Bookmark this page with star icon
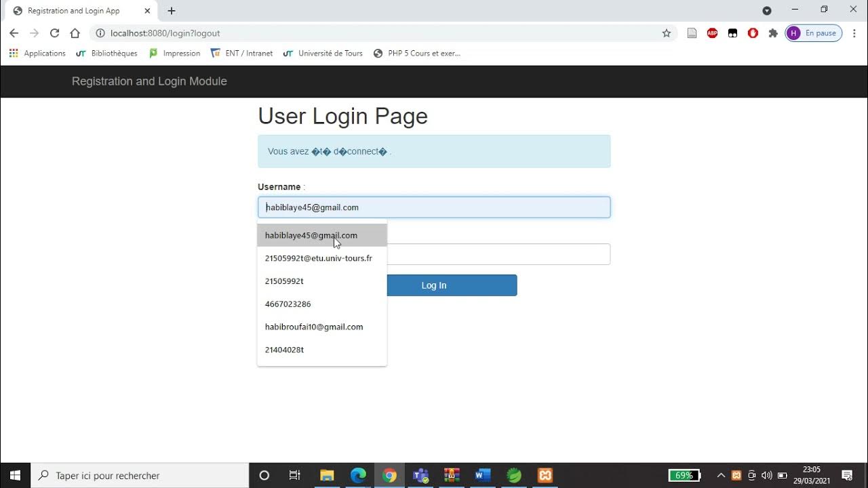 667,33
